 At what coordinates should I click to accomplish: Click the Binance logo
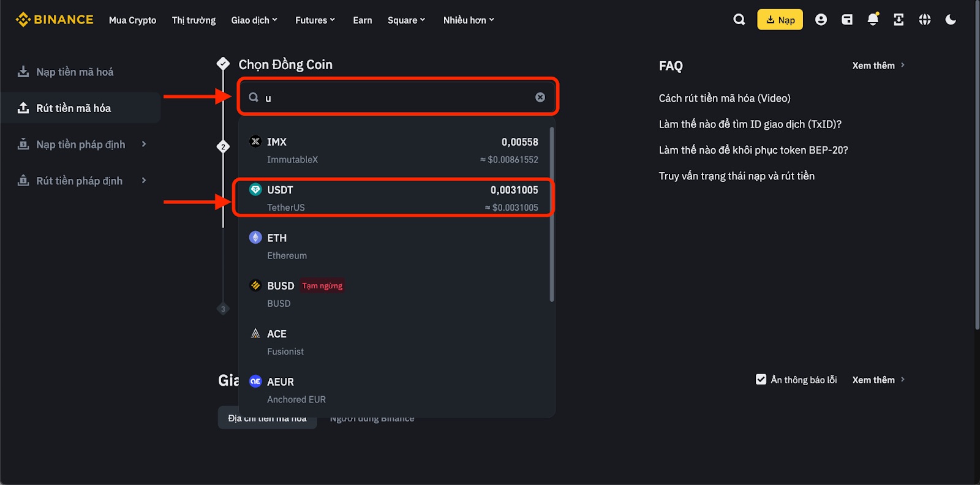coord(54,19)
